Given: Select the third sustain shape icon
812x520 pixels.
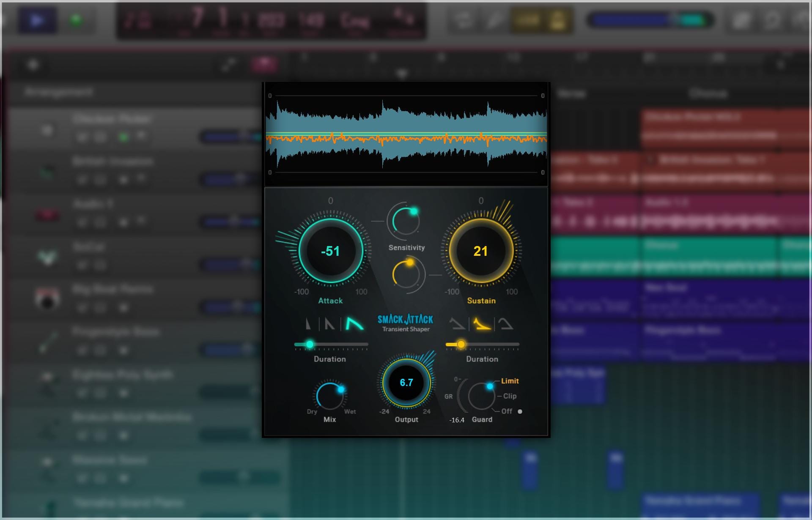Looking at the screenshot, I should click(x=506, y=324).
